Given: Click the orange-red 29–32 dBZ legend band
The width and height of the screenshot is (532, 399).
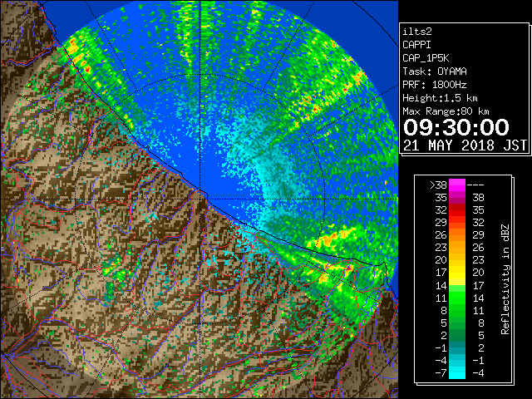Looking at the screenshot, I should 457,223.
